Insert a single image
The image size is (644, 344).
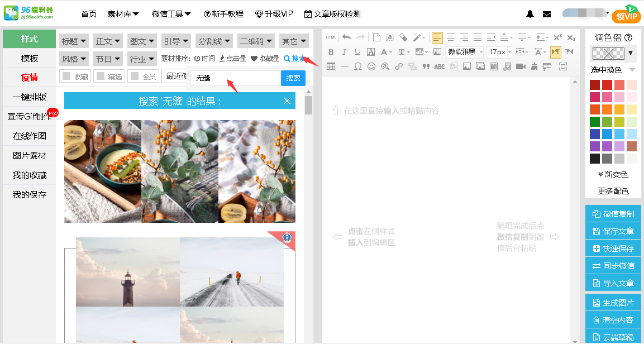tap(466, 66)
